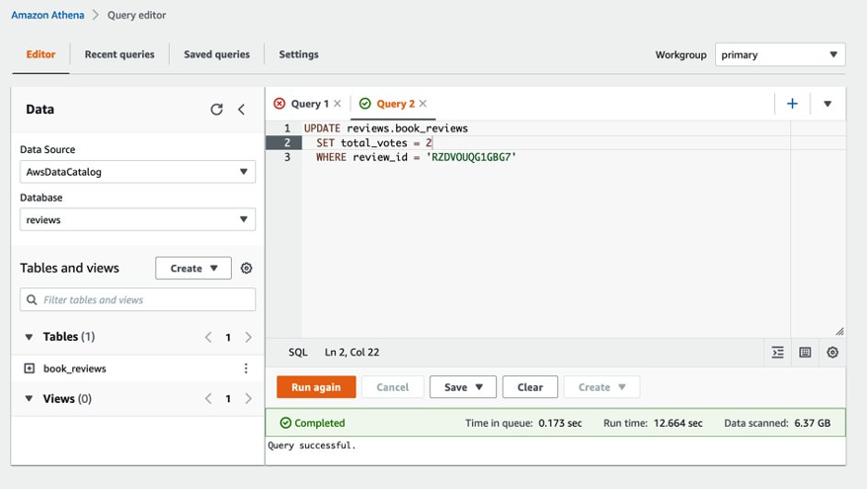The width and height of the screenshot is (868, 489).
Task: Click the Completed status check icon
Action: [285, 423]
